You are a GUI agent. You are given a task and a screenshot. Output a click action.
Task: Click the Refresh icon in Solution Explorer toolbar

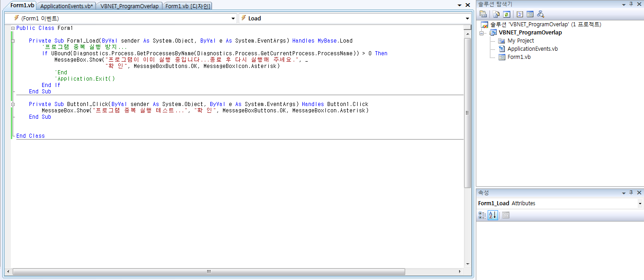(506, 14)
